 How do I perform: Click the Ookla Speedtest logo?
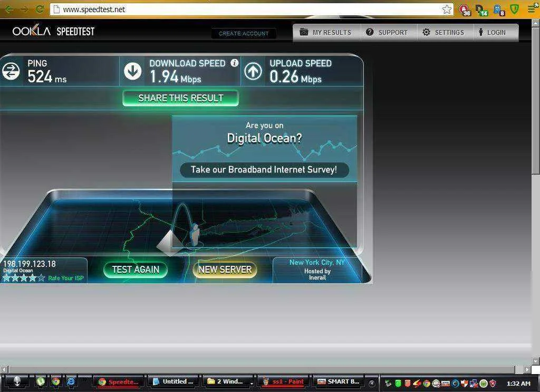(54, 31)
